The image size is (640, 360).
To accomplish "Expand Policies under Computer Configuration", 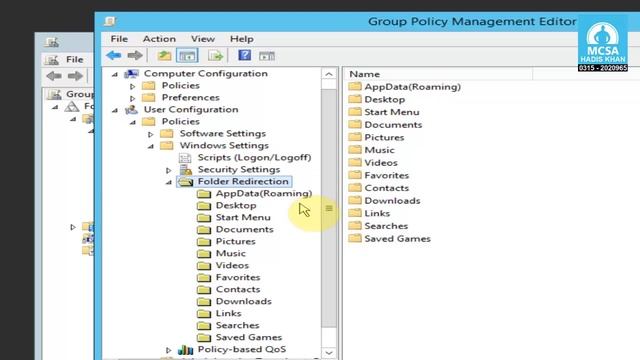I will click(x=133, y=87).
